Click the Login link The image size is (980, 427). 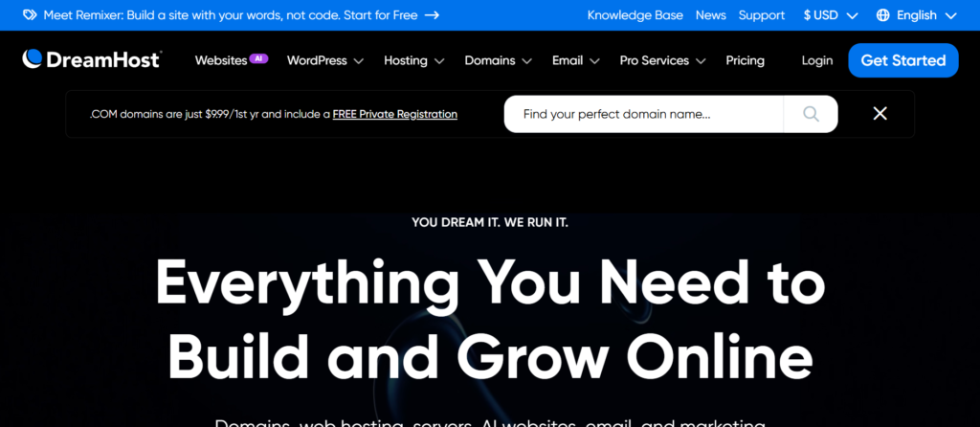[817, 60]
